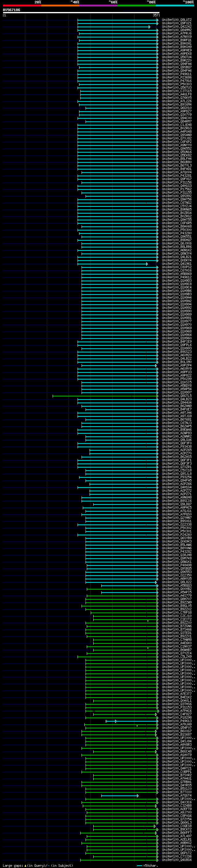Open hit UniRef100_Q6GV10
The width and height of the screenshot is (197, 868).
tap(177, 108)
